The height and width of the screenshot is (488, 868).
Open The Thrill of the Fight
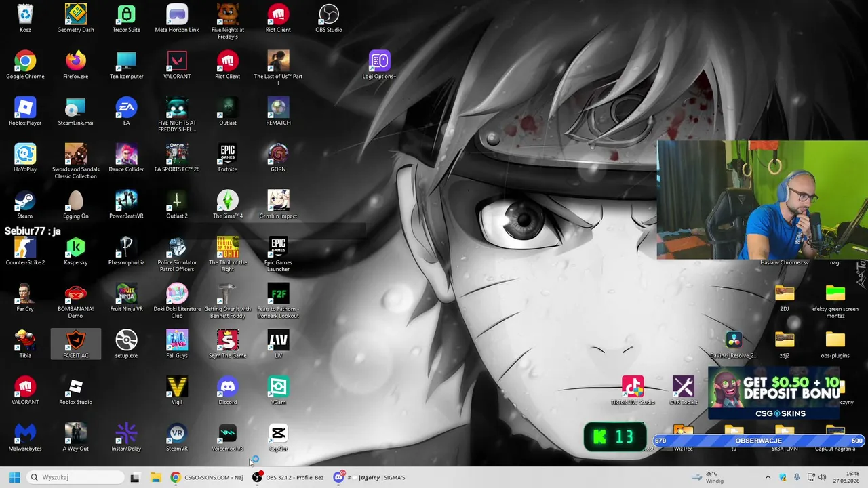228,254
